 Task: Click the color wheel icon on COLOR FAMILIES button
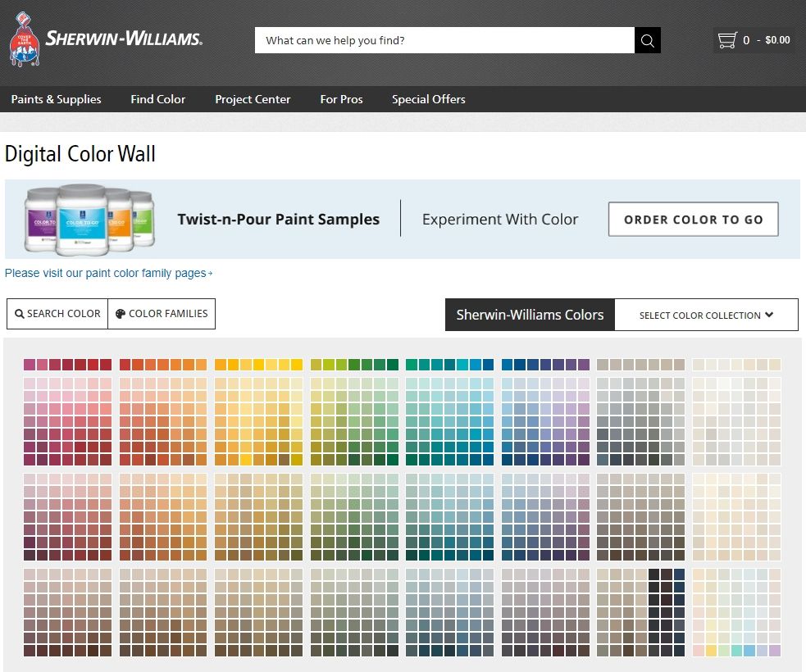pyautogui.click(x=120, y=314)
